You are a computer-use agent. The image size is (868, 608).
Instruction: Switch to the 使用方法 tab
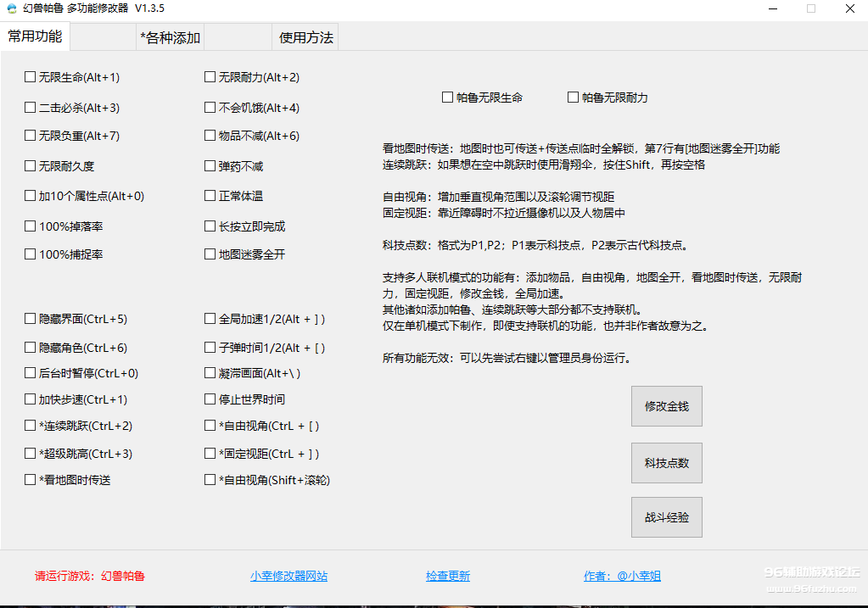(306, 37)
